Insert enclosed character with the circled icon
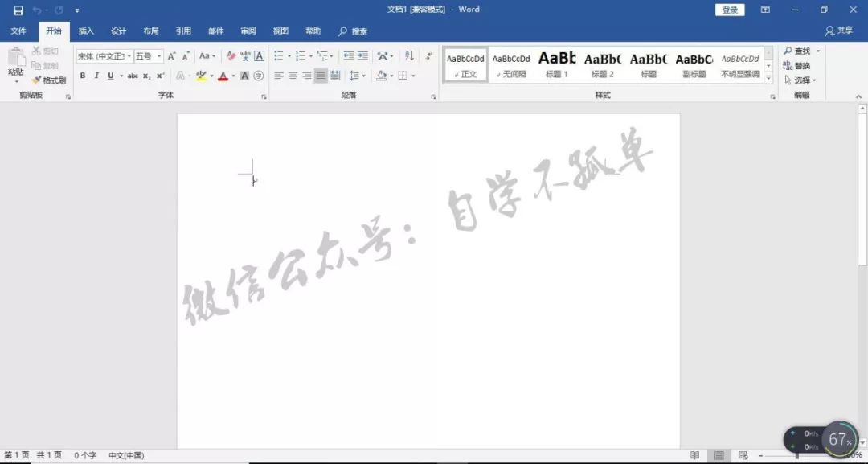868x464 pixels. coord(259,76)
